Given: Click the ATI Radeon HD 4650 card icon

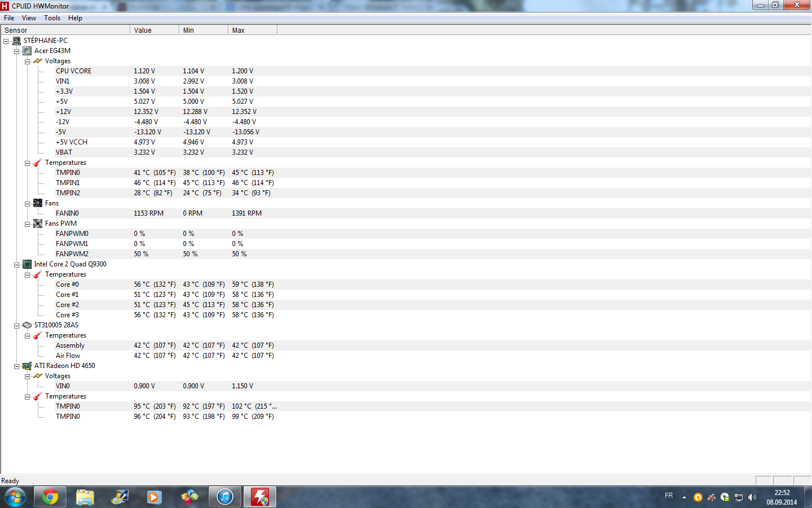Looking at the screenshot, I should (x=27, y=366).
